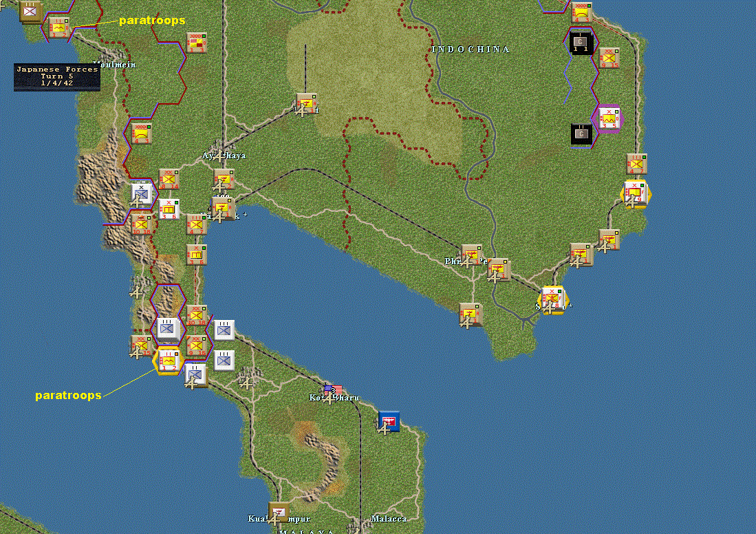Select the 9-15 infantry division in Indochina
756x534 pixels.
pos(609,58)
